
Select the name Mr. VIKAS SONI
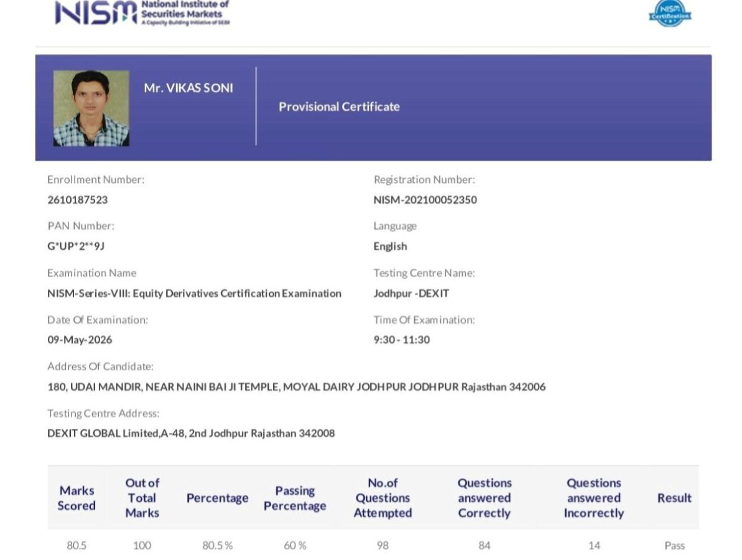point(188,88)
